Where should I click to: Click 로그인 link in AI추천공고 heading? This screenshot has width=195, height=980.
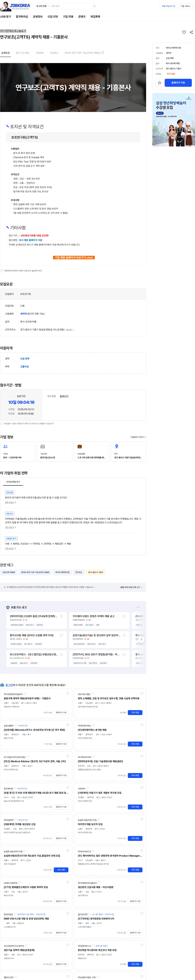pyautogui.click(x=9, y=685)
